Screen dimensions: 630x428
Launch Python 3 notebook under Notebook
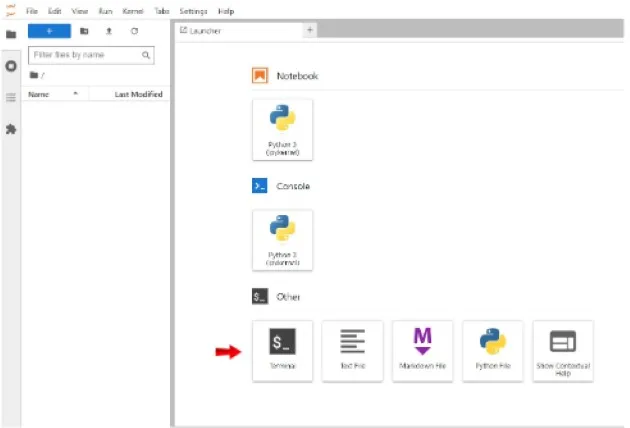(282, 130)
